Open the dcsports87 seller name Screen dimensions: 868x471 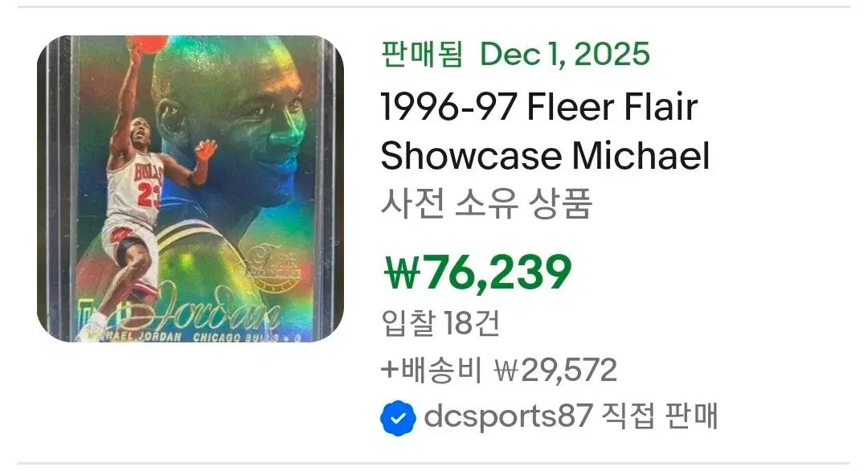pos(508,417)
